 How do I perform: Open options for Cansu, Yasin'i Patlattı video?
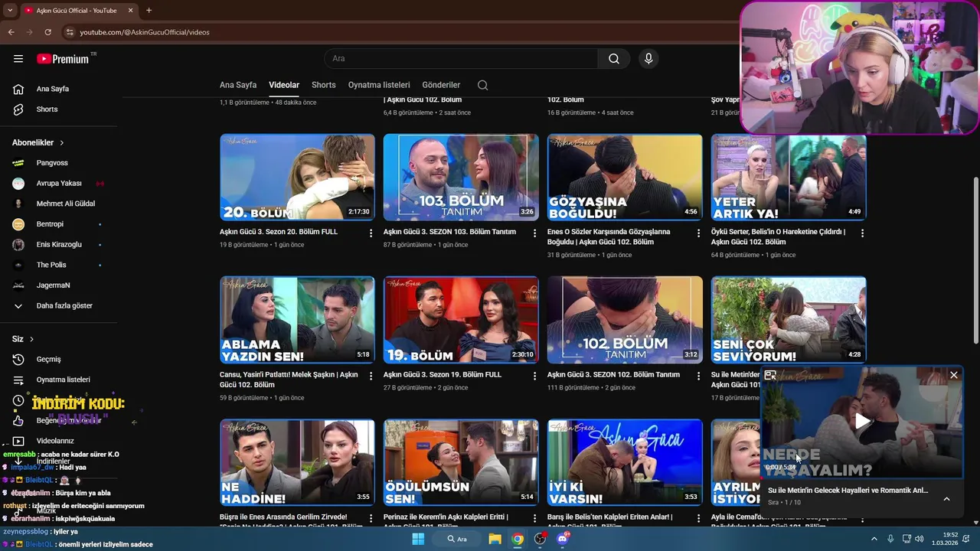pyautogui.click(x=371, y=376)
